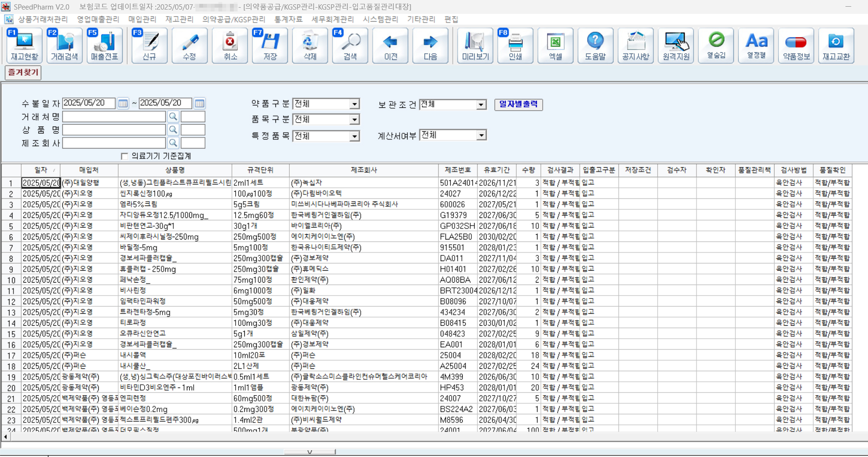Click horizontal scrollbar left arrow
The height and width of the screenshot is (457, 868).
(x=5, y=437)
